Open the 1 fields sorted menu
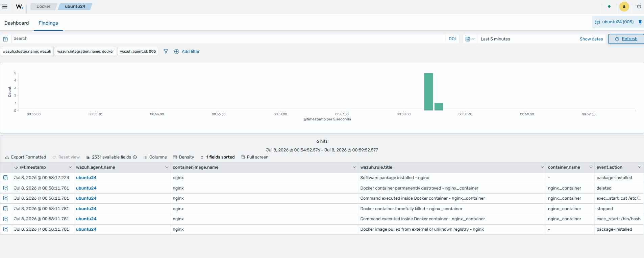This screenshot has height=258, width=644. [218, 157]
